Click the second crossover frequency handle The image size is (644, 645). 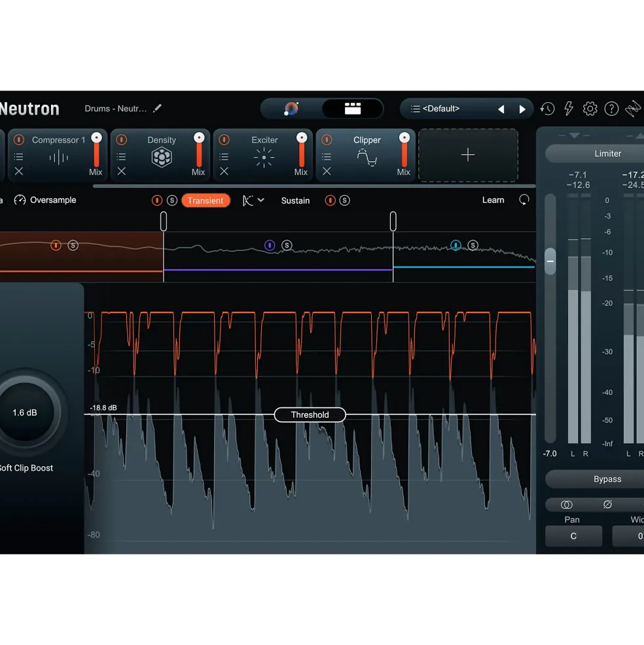[x=393, y=221]
